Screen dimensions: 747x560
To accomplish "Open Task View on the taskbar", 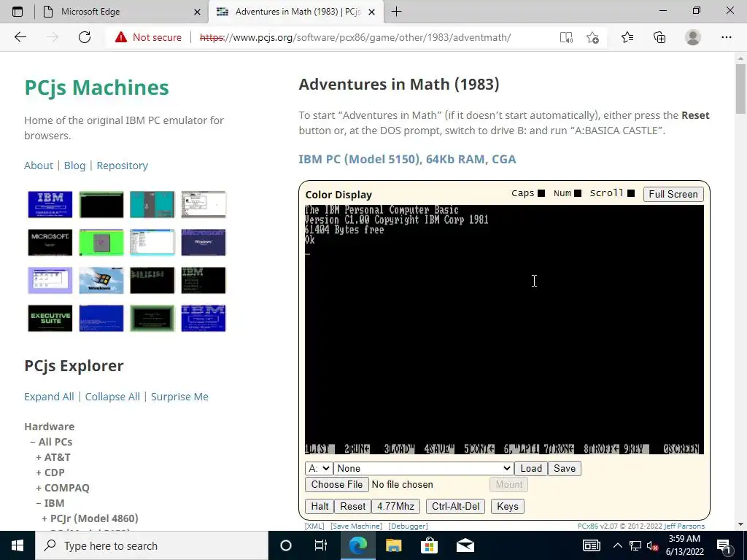I will tap(321, 545).
